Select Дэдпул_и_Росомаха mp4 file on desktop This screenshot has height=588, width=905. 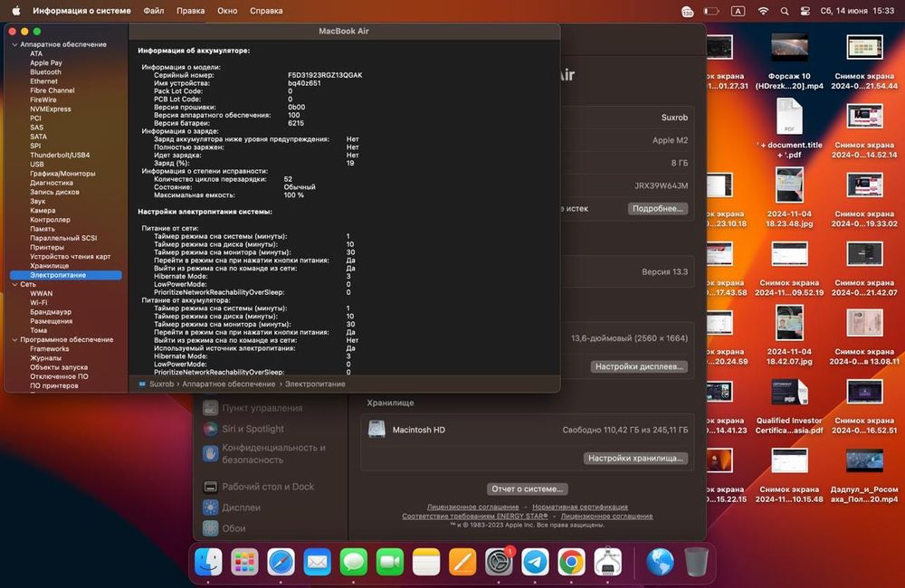pyautogui.click(x=864, y=475)
